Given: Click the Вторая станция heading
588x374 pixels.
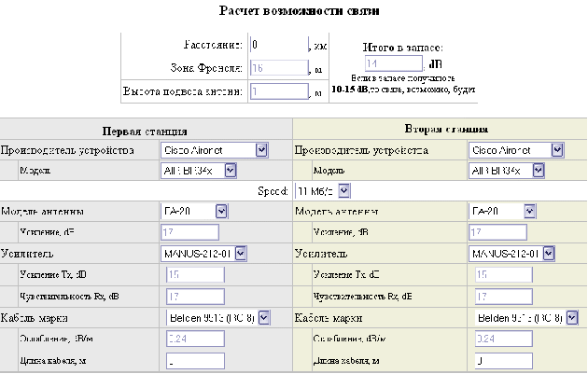Looking at the screenshot, I should 446,129.
